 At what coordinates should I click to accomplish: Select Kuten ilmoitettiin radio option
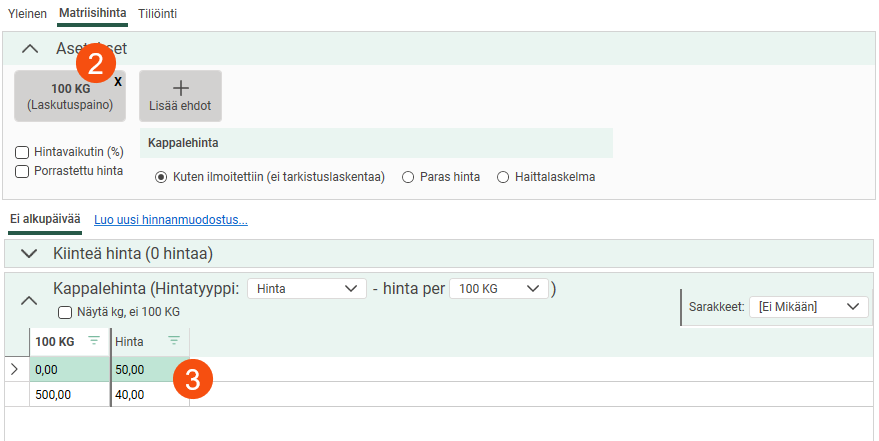160,177
